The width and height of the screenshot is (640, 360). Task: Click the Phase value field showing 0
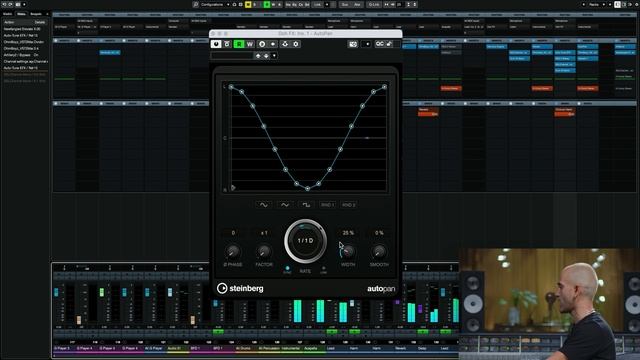click(x=233, y=233)
